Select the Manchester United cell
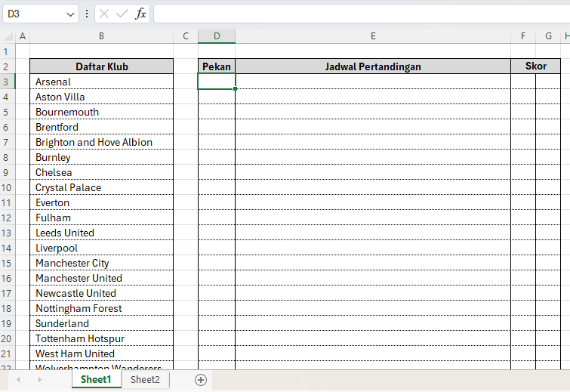The width and height of the screenshot is (570, 392). click(x=101, y=278)
